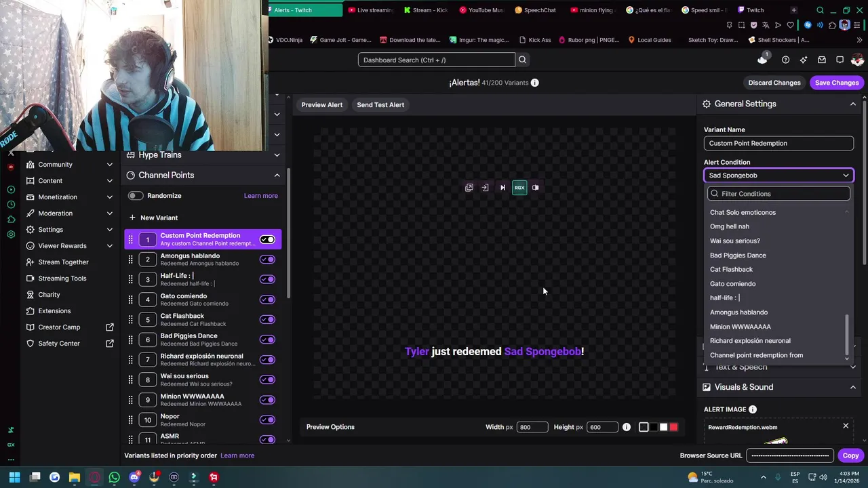Select Bad Piggies Dance condition option

coord(738,256)
